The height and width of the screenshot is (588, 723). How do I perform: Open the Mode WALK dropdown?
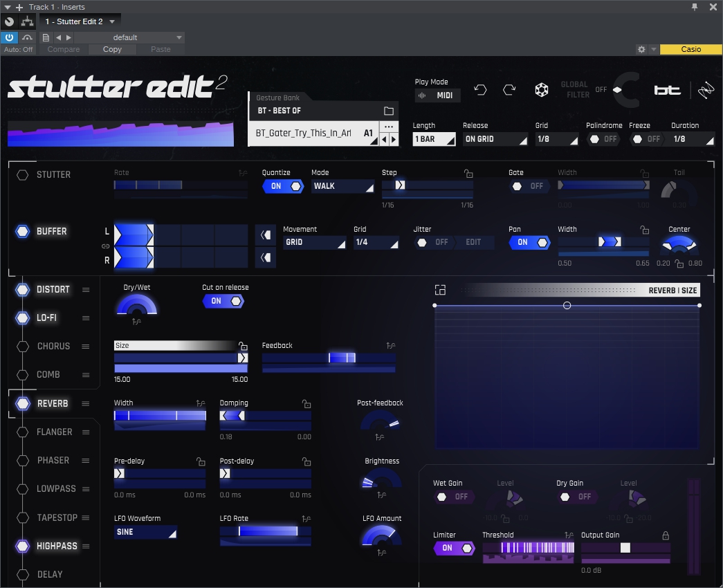[x=342, y=186]
